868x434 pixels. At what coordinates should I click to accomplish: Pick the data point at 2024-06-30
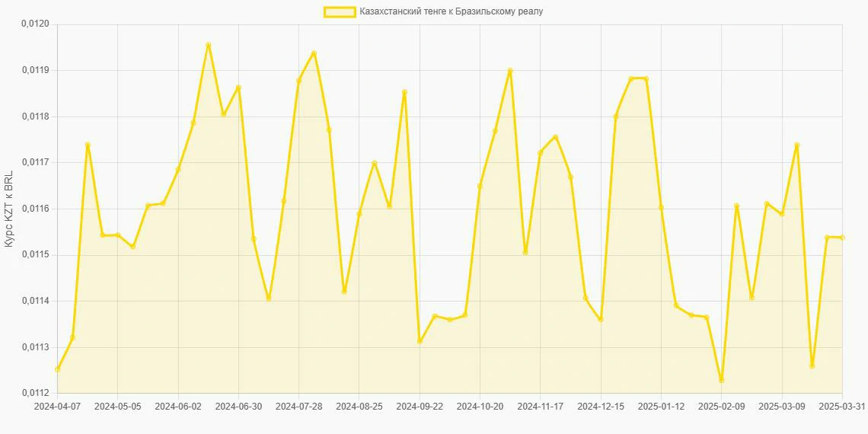(238, 88)
